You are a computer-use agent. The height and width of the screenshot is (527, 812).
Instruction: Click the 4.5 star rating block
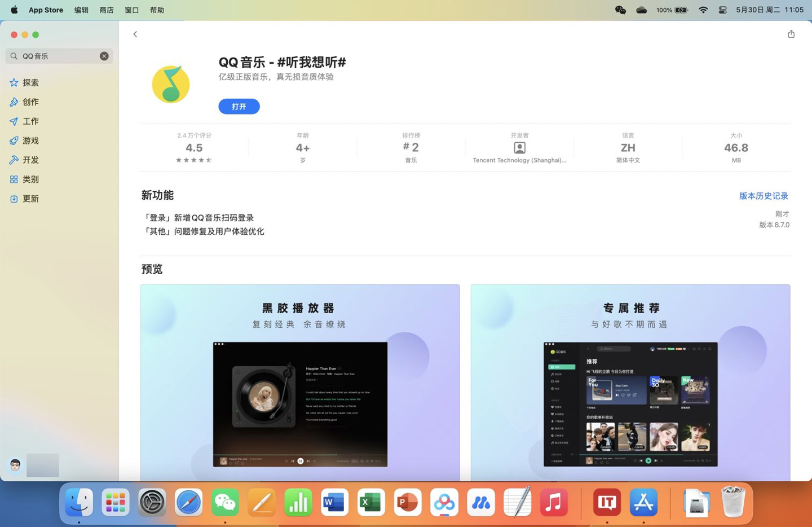(x=194, y=148)
